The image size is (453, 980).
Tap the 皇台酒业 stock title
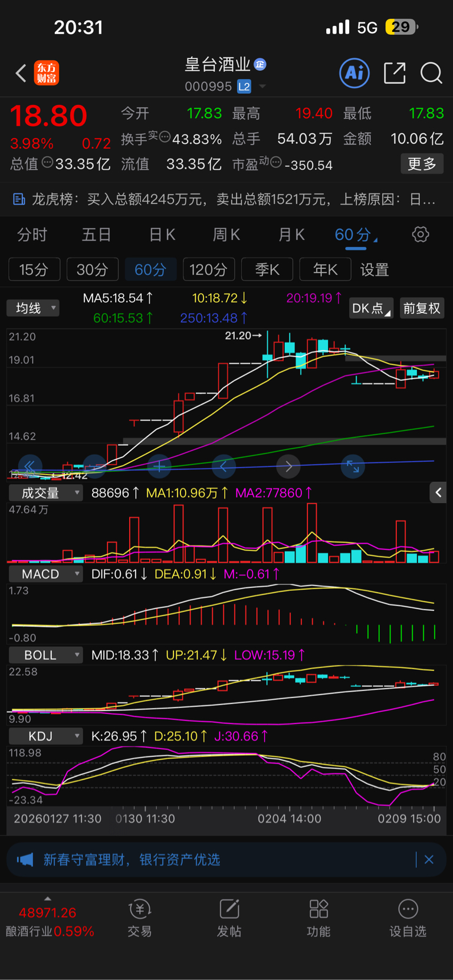click(x=218, y=64)
